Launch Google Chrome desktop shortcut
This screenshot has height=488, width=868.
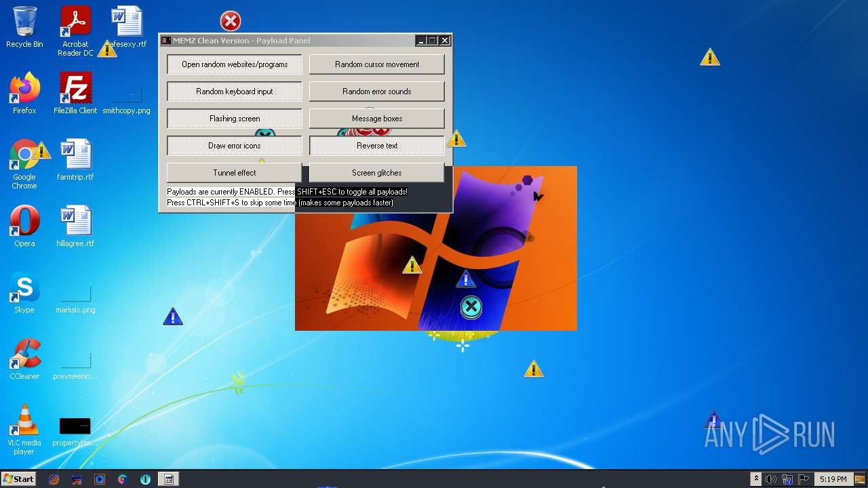coord(24,164)
